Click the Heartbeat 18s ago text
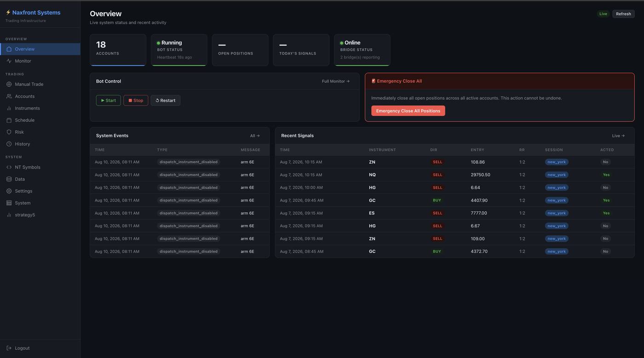The width and height of the screenshot is (644, 358). [174, 57]
